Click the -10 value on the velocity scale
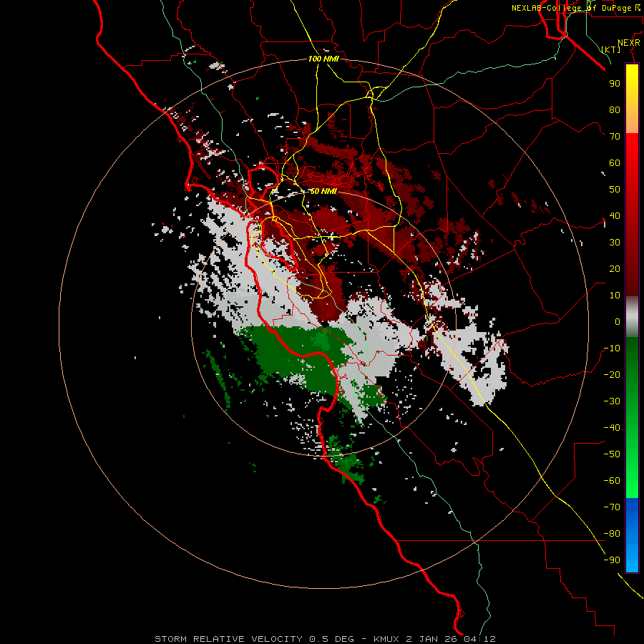 [x=612, y=348]
